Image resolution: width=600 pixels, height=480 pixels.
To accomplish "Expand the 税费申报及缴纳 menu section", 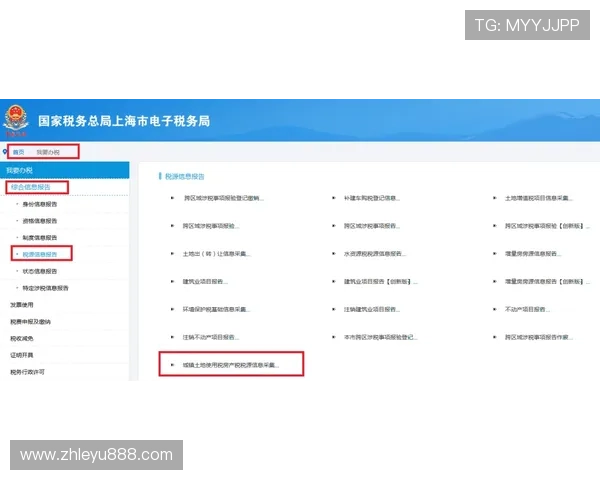I will [x=30, y=322].
